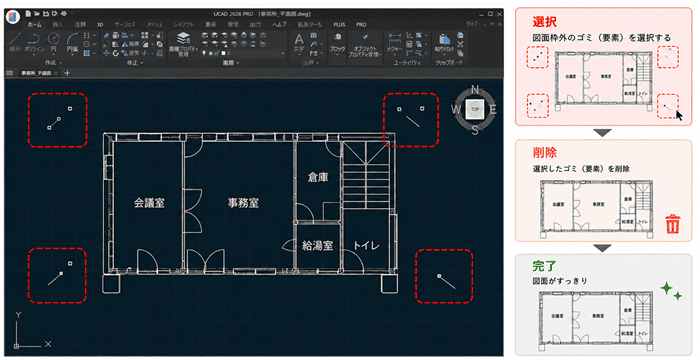Select the 円 circle tool

54,42
